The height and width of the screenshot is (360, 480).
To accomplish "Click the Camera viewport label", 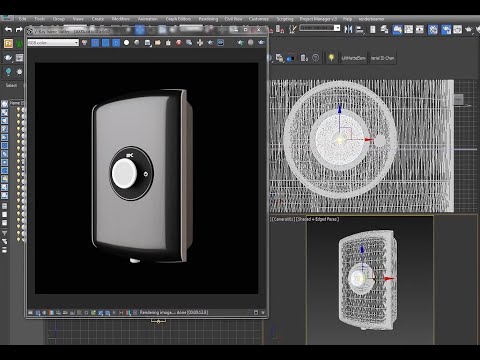I will (283, 219).
